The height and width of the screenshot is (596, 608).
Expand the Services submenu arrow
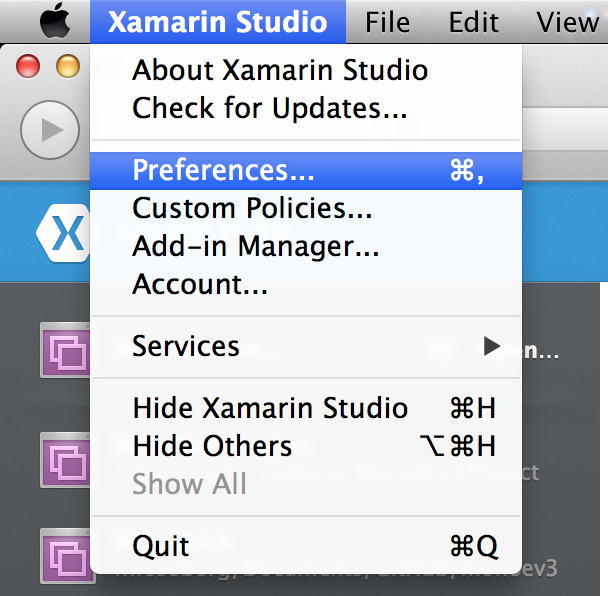pyautogui.click(x=492, y=346)
